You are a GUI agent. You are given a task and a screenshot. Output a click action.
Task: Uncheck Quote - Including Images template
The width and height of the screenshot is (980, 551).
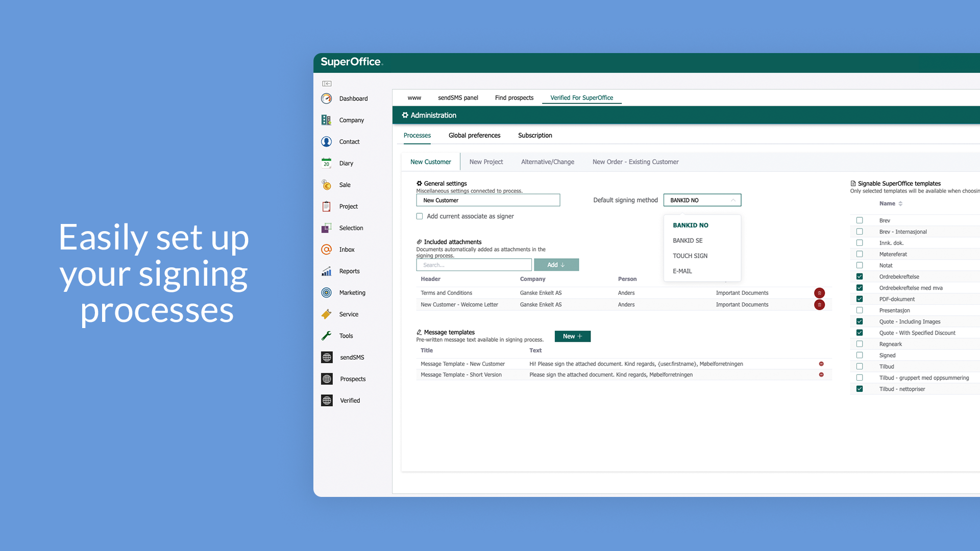coord(860,321)
